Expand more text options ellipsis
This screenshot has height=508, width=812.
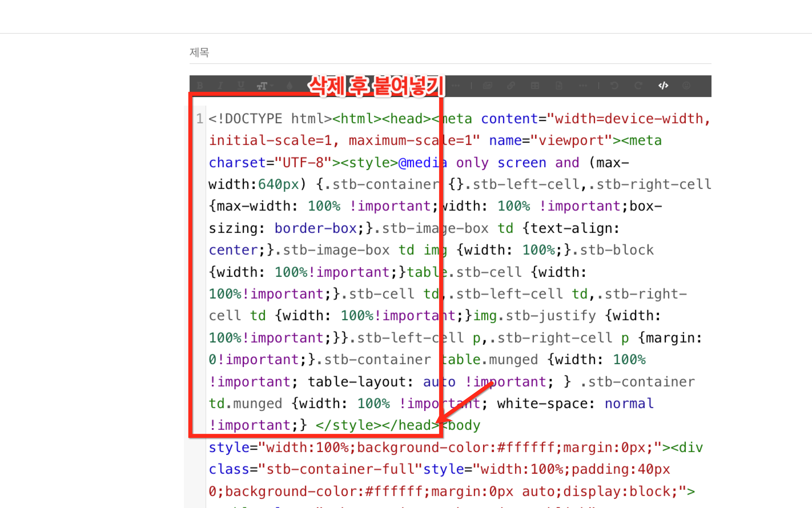pyautogui.click(x=456, y=86)
